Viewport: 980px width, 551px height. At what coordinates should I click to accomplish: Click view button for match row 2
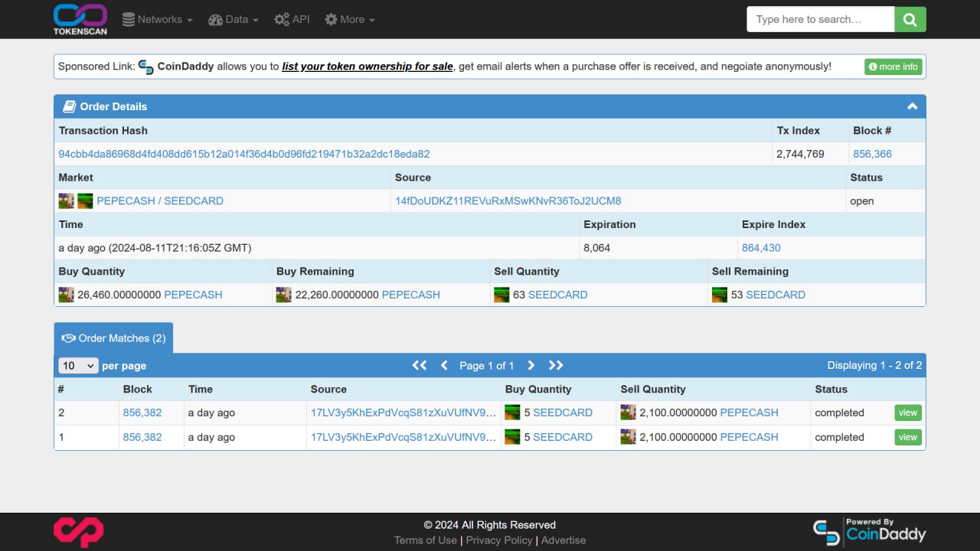coord(908,412)
